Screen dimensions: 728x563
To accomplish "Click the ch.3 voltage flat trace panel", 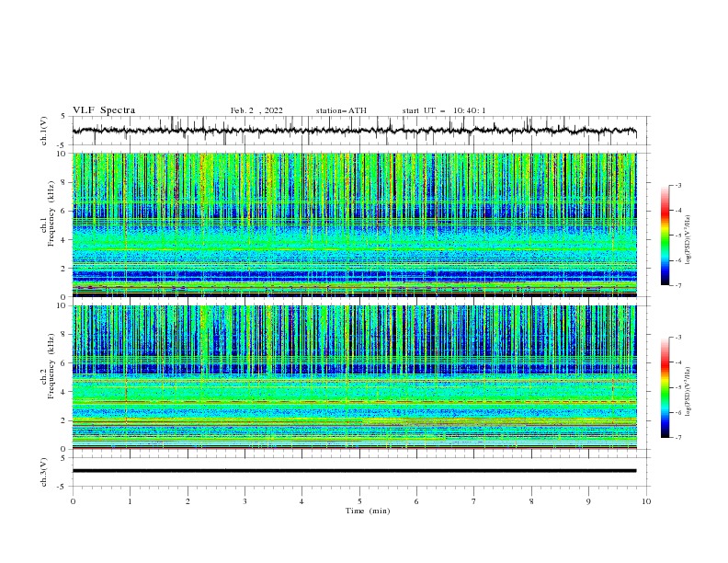I will tap(360, 472).
